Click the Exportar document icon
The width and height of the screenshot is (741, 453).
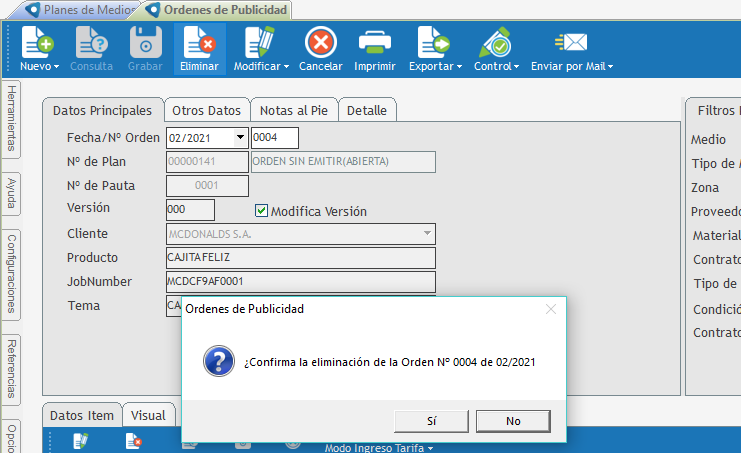coord(433,43)
